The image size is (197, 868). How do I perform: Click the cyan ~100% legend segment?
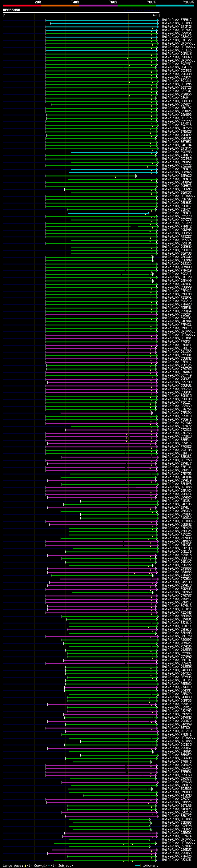175,6
